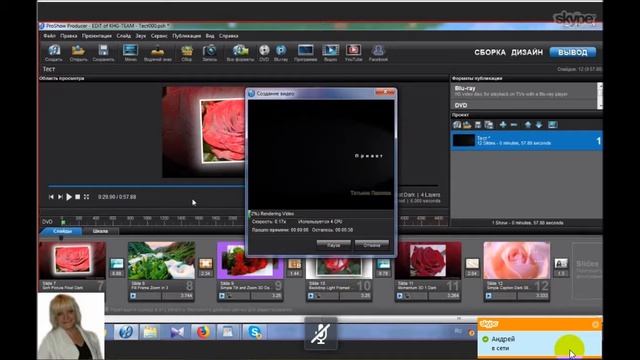Click the YouTube publish toolbar icon

pos(353,53)
